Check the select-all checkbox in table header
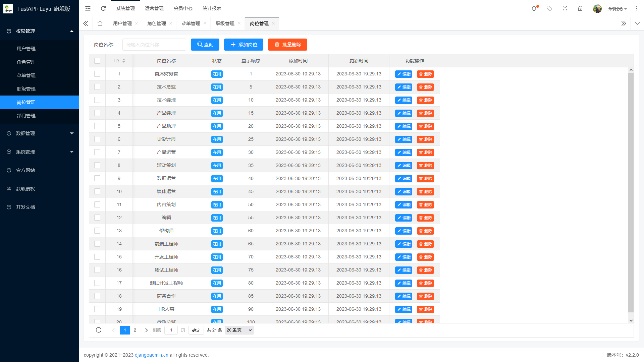 click(x=97, y=61)
